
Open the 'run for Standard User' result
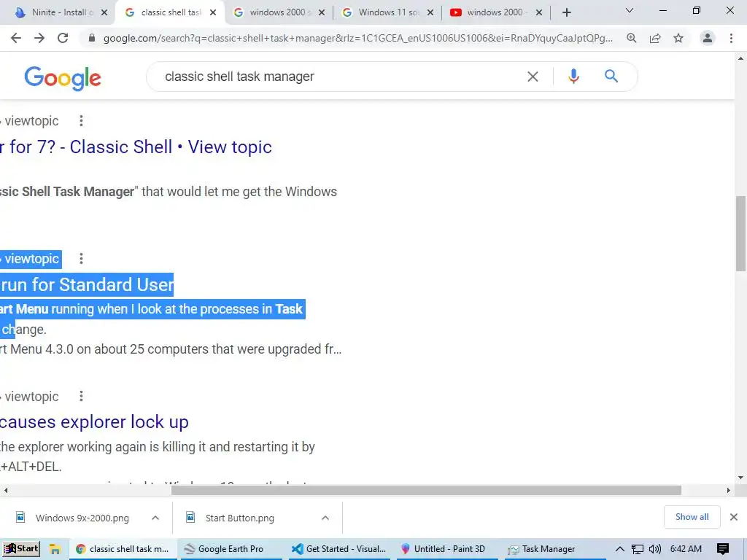point(87,285)
